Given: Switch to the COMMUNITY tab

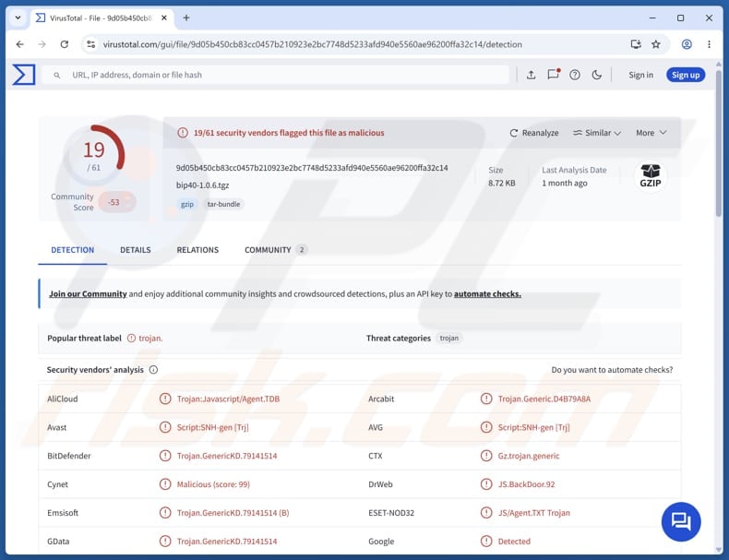Looking at the screenshot, I should coord(276,250).
